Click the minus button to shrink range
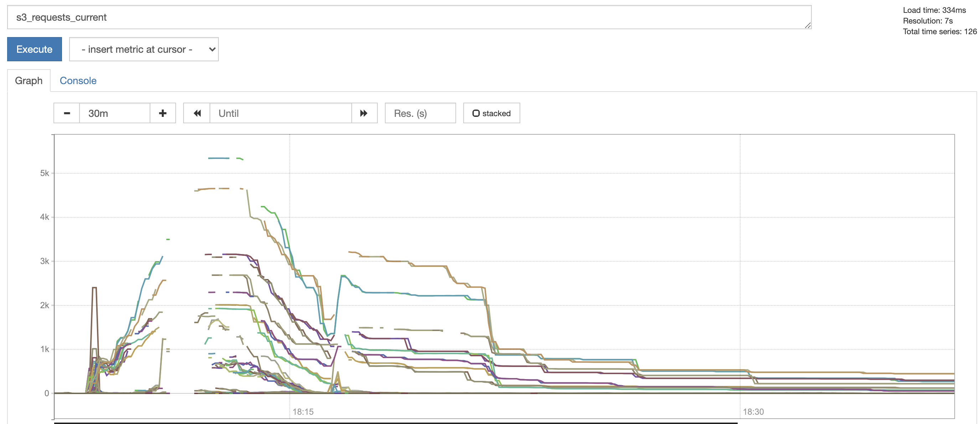The image size is (980, 424). click(67, 113)
